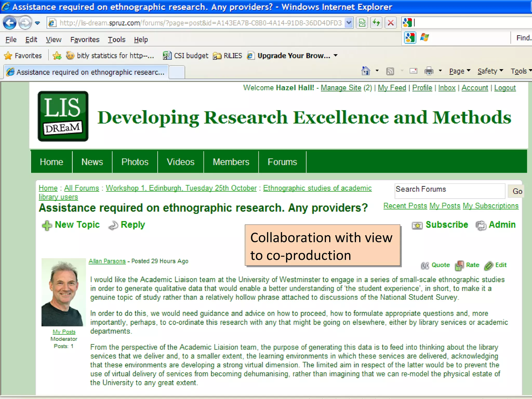Select the Forums navigation tab
The height and width of the screenshot is (399, 532).
[x=282, y=162]
